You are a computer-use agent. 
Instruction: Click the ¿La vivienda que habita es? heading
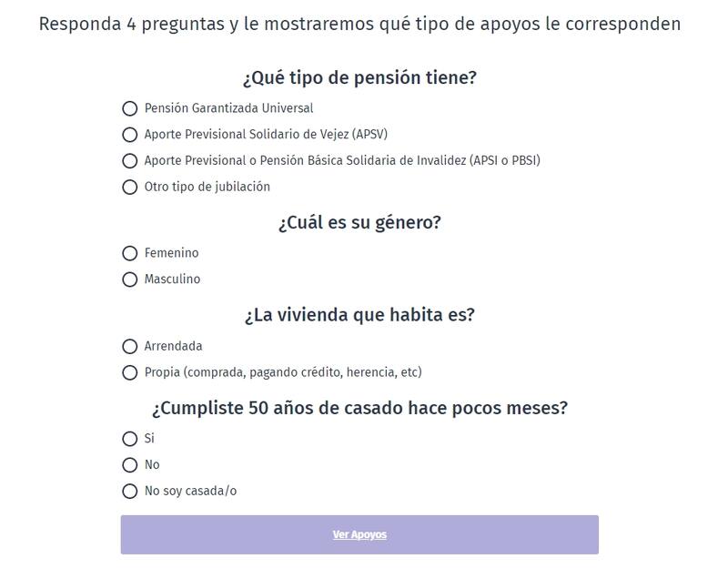point(359,316)
